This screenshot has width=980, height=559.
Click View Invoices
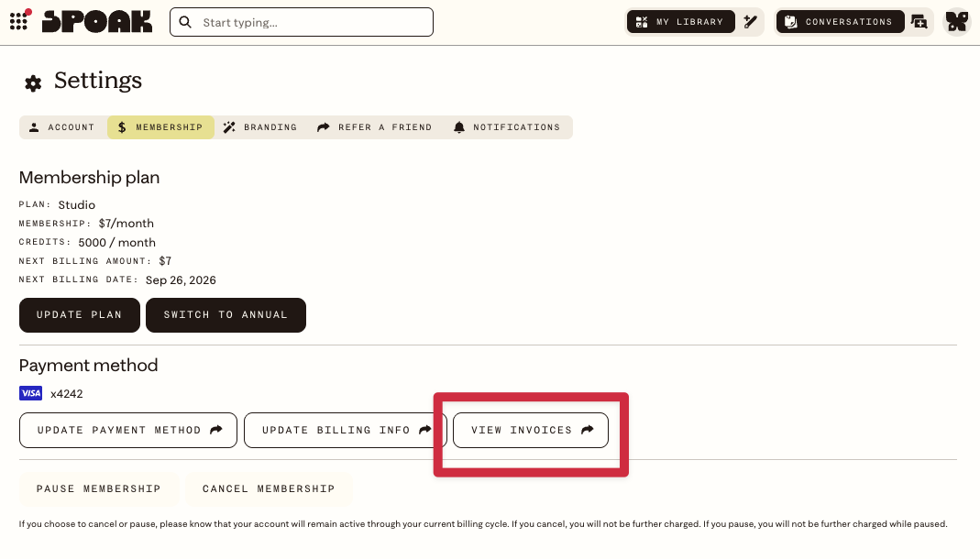point(531,431)
